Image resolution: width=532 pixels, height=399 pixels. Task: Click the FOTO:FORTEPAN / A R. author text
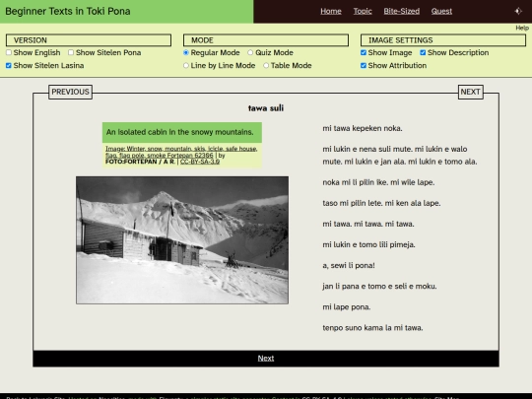coord(140,162)
